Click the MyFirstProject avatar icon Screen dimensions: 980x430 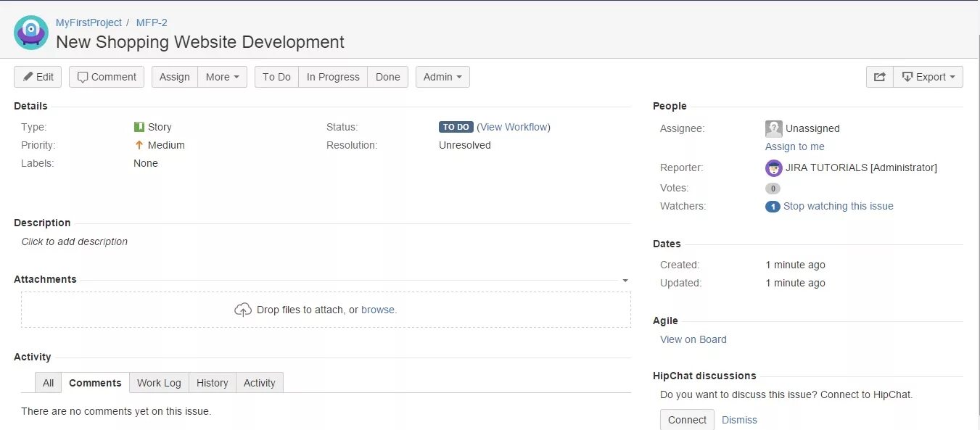point(31,33)
